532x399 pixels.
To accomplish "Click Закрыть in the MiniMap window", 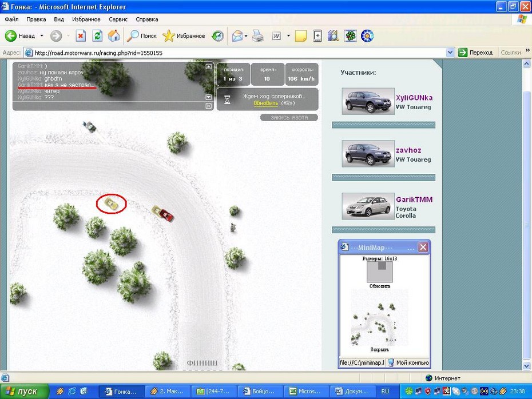I will pos(380,349).
